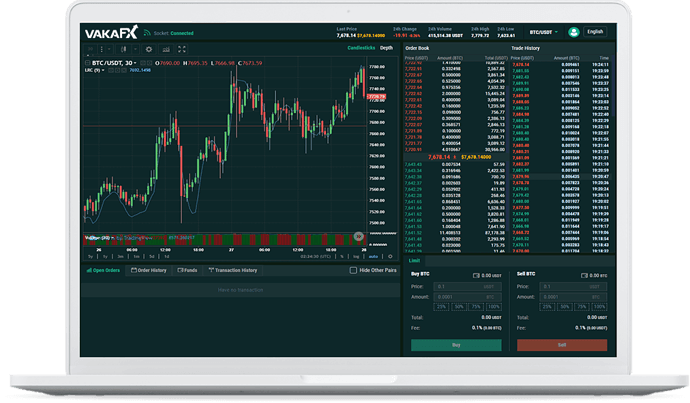Screen dimensions: 690x403
Task: Select candlestick chart style icon
Action: click(x=124, y=49)
